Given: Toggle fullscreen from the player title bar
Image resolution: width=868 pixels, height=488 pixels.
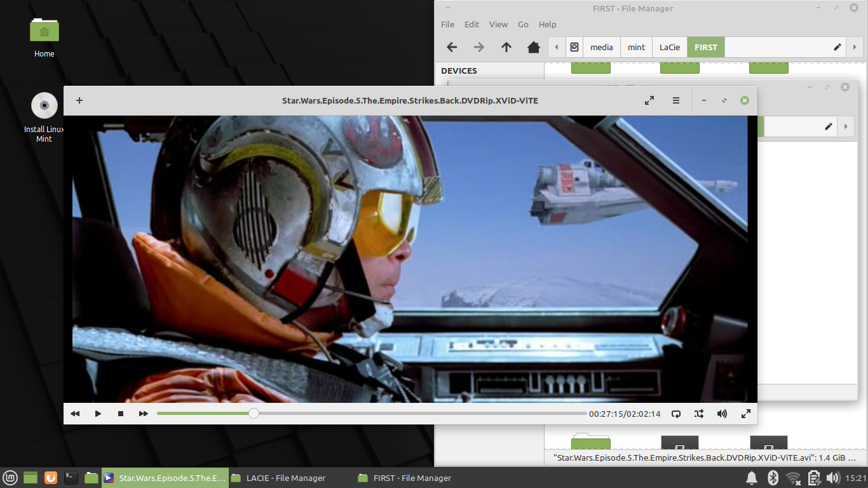Looking at the screenshot, I should (649, 100).
